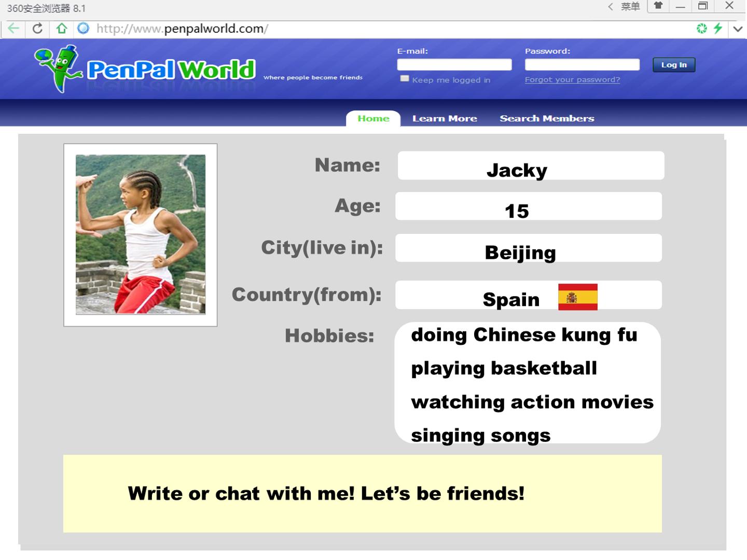The height and width of the screenshot is (560, 747).
Task: Enable Keep me logged in checkbox
Action: point(405,79)
